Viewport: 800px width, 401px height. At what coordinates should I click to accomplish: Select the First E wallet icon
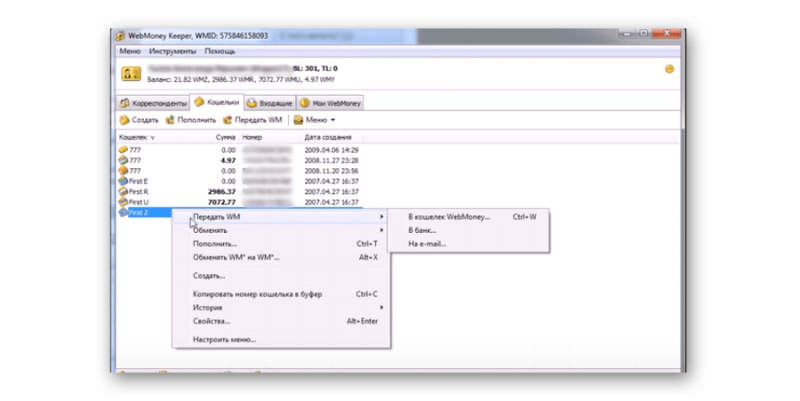[122, 181]
